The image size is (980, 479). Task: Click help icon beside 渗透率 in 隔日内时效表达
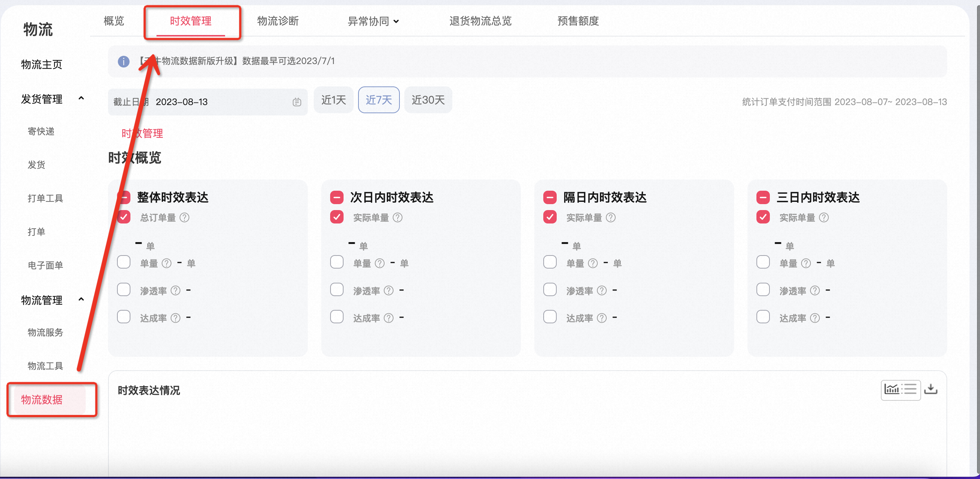click(601, 291)
